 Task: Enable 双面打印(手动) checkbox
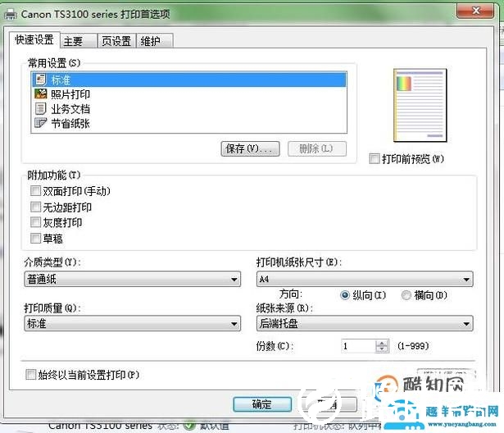pyautogui.click(x=35, y=191)
